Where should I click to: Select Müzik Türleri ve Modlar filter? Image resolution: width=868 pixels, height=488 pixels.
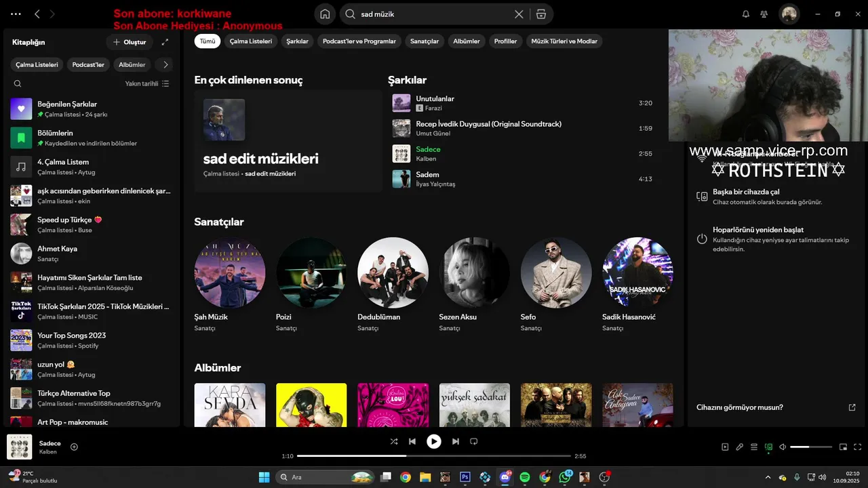point(564,41)
